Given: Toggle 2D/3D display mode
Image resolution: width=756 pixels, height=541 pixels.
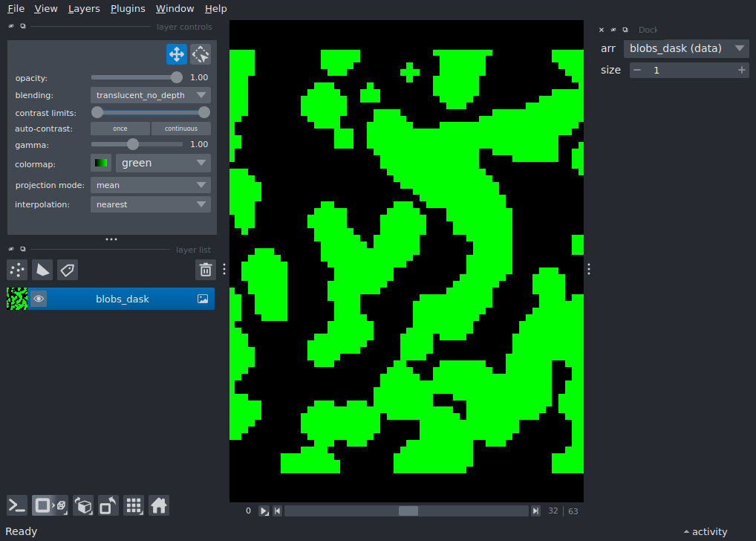Looking at the screenshot, I should click(48, 505).
